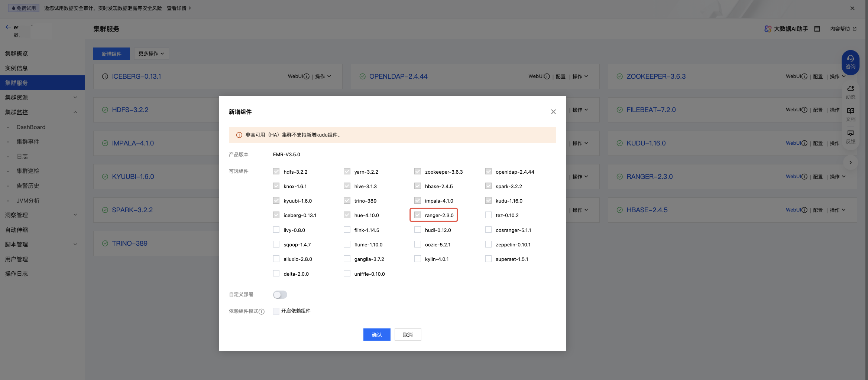The width and height of the screenshot is (868, 380).
Task: Open the 更多操作 dropdown
Action: [151, 54]
